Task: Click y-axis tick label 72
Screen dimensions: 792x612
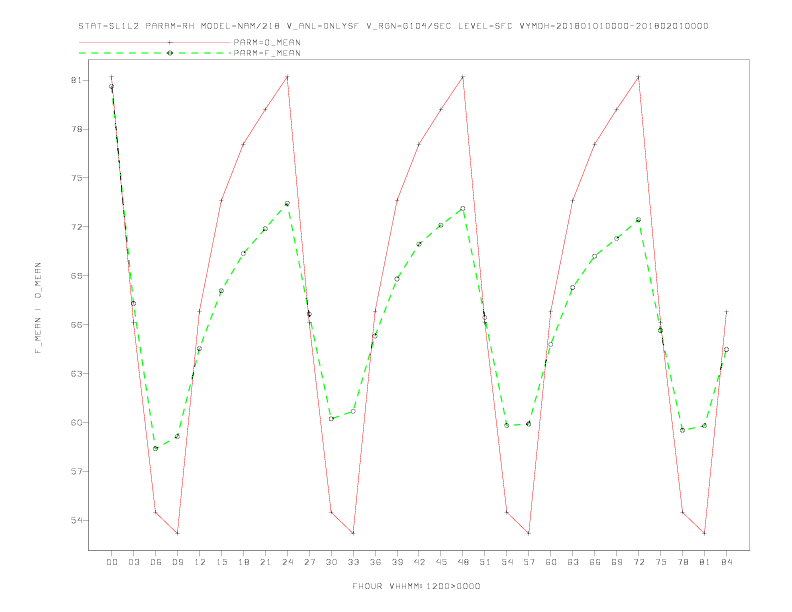Action: tap(76, 227)
